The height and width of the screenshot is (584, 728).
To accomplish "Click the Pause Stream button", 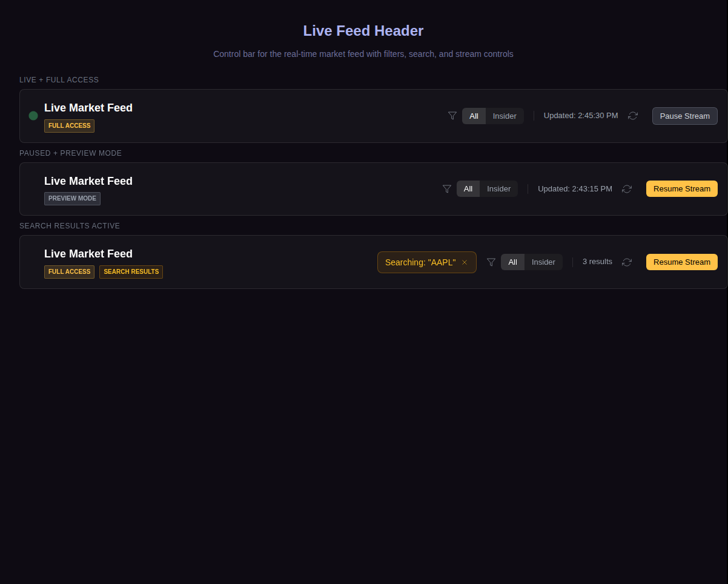I will pyautogui.click(x=684, y=116).
